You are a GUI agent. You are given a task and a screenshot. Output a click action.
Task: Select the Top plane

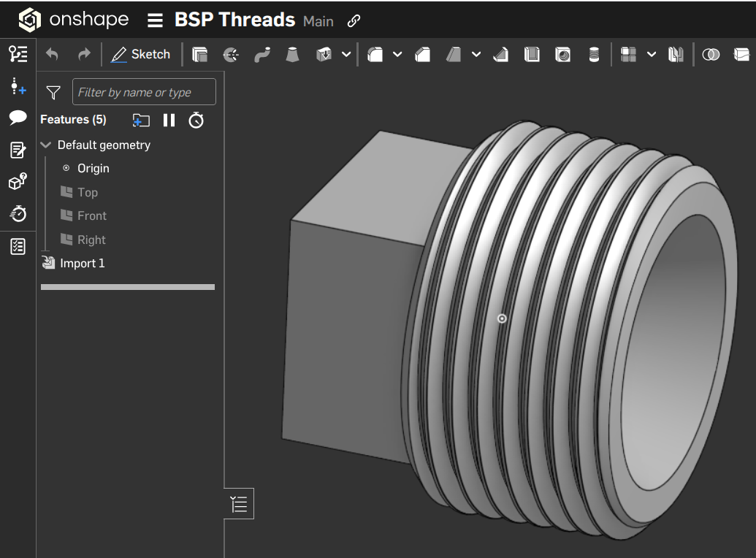coord(87,192)
